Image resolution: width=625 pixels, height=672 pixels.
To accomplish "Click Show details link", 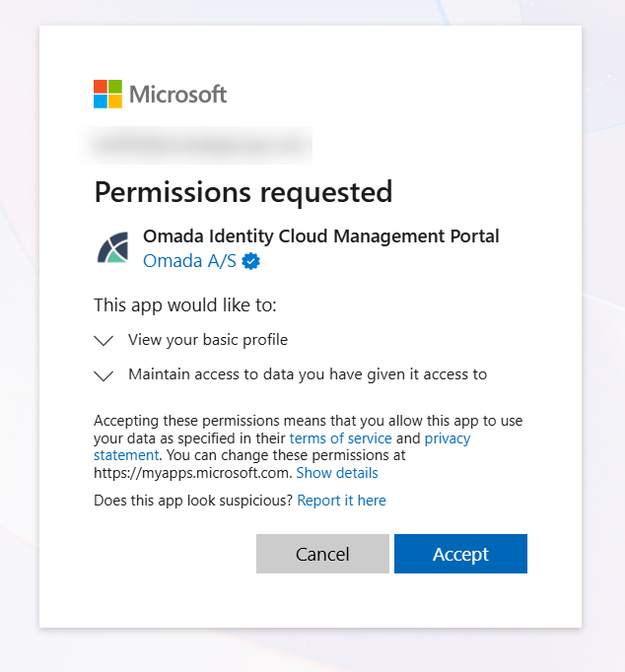I will click(x=337, y=473).
